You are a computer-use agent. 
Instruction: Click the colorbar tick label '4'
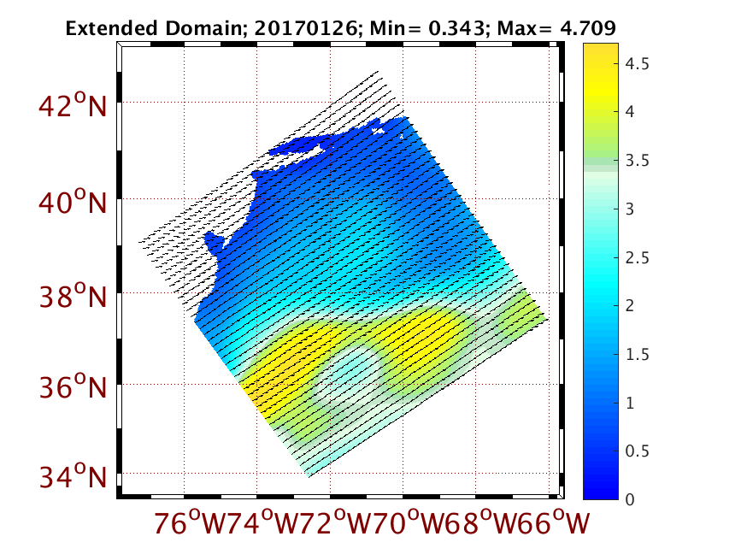coord(630,111)
